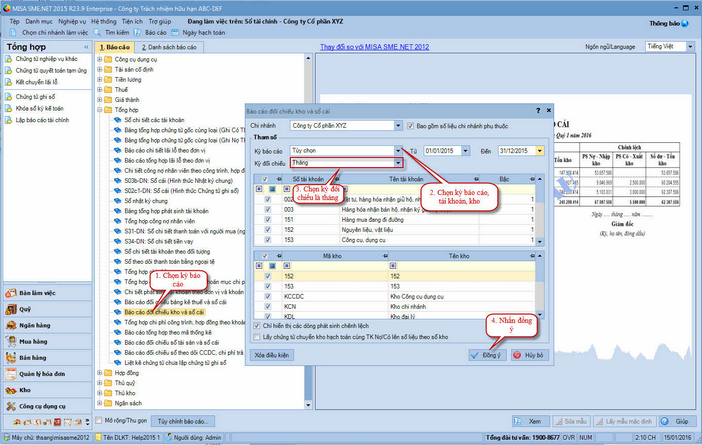Click Tùy chỉnh báo cáo button

coord(183,421)
